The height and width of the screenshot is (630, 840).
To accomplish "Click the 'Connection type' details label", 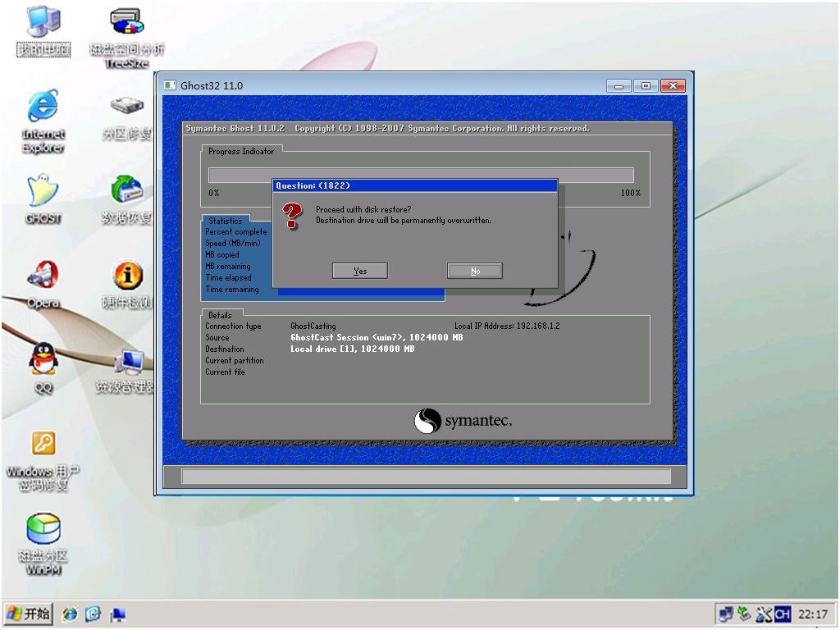I will pyautogui.click(x=233, y=326).
